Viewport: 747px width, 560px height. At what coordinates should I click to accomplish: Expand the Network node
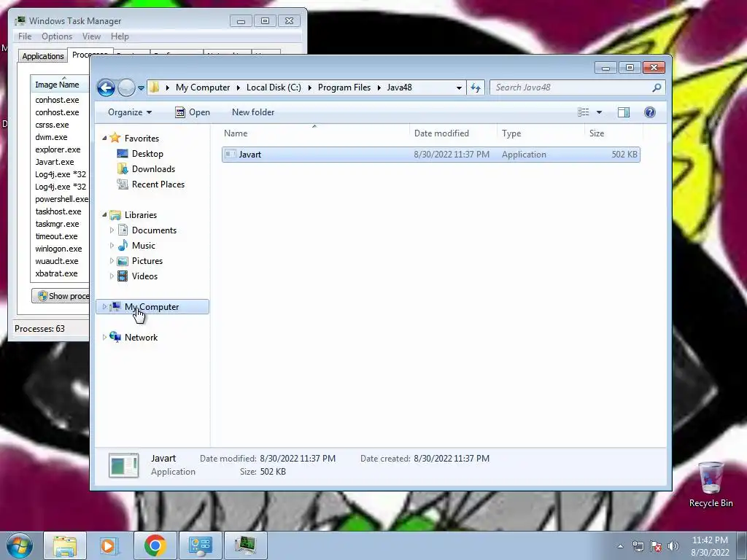click(104, 337)
